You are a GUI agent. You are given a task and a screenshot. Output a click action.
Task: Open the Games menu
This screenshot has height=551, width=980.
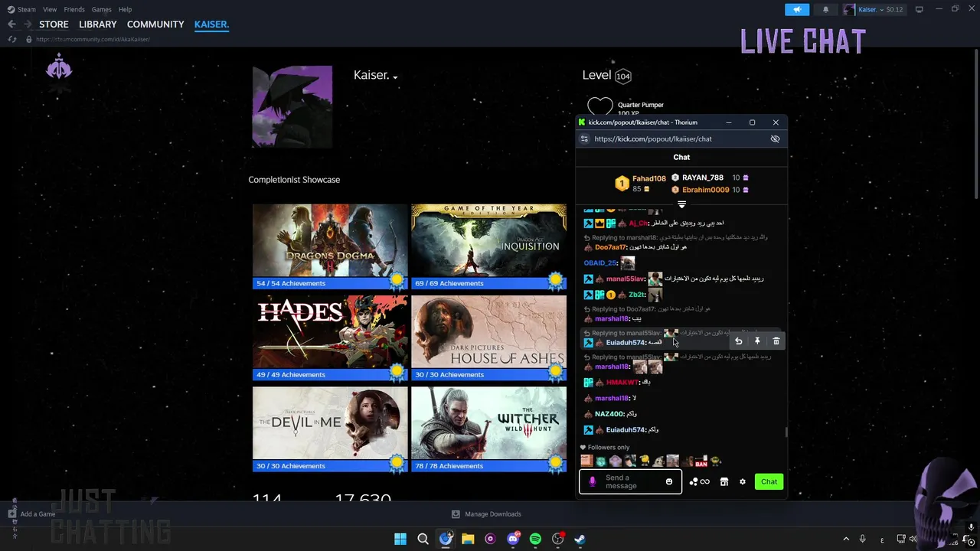pyautogui.click(x=101, y=9)
